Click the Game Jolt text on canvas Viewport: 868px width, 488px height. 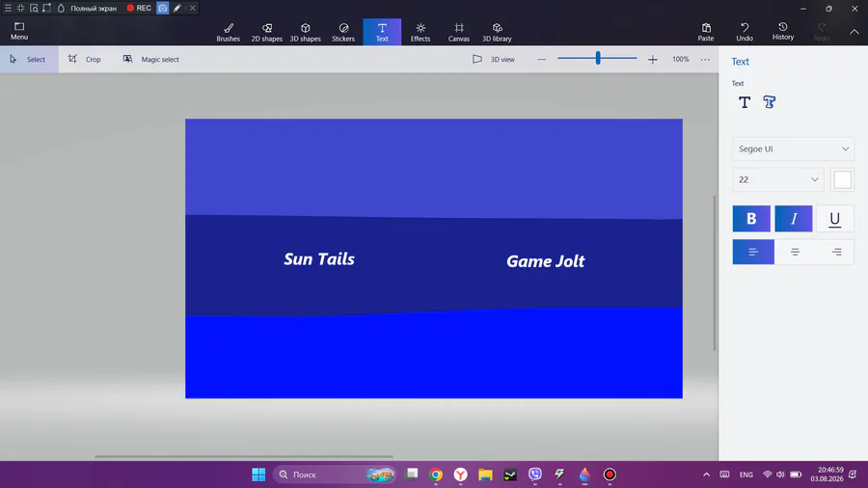[x=545, y=261]
